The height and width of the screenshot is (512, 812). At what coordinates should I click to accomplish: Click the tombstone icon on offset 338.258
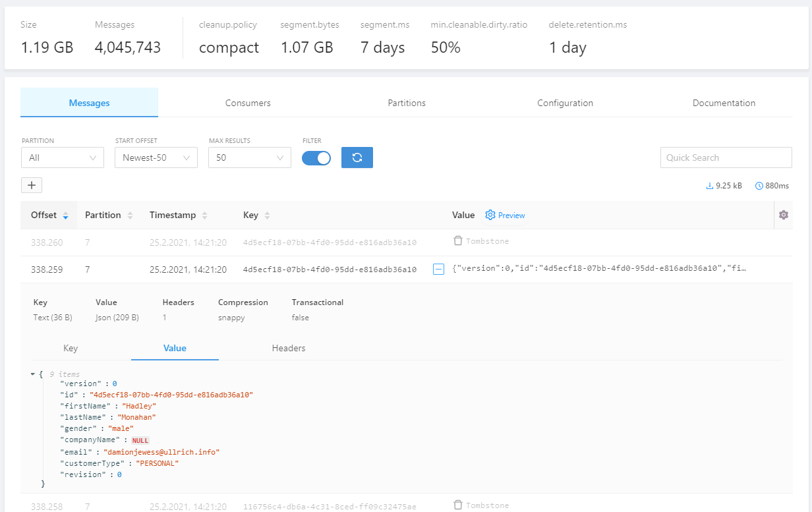pos(458,504)
